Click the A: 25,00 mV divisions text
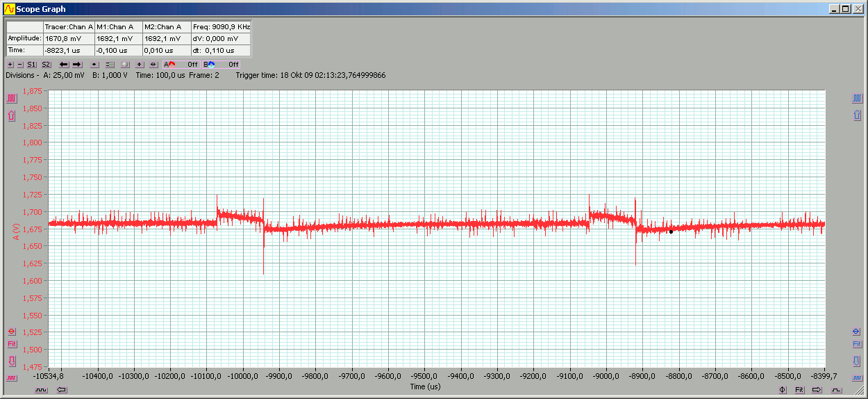This screenshot has width=868, height=399. [63, 75]
